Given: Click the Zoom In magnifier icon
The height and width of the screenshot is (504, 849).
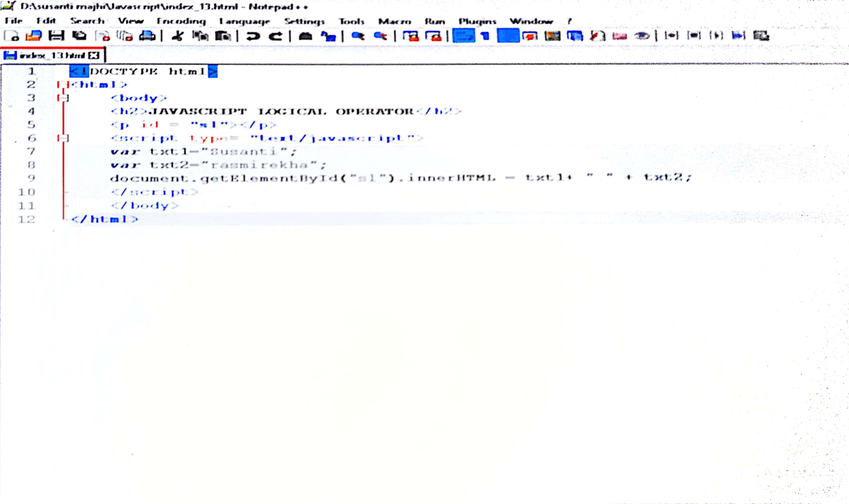Looking at the screenshot, I should tap(358, 36).
